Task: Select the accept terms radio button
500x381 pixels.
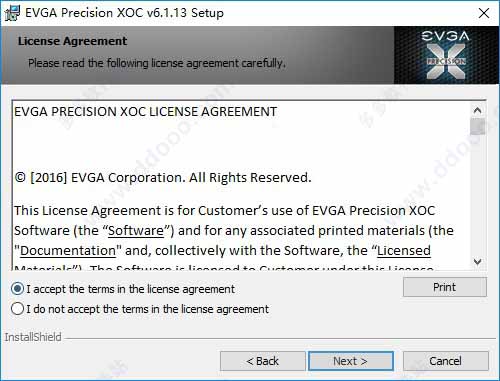Action: pyautogui.click(x=17, y=289)
